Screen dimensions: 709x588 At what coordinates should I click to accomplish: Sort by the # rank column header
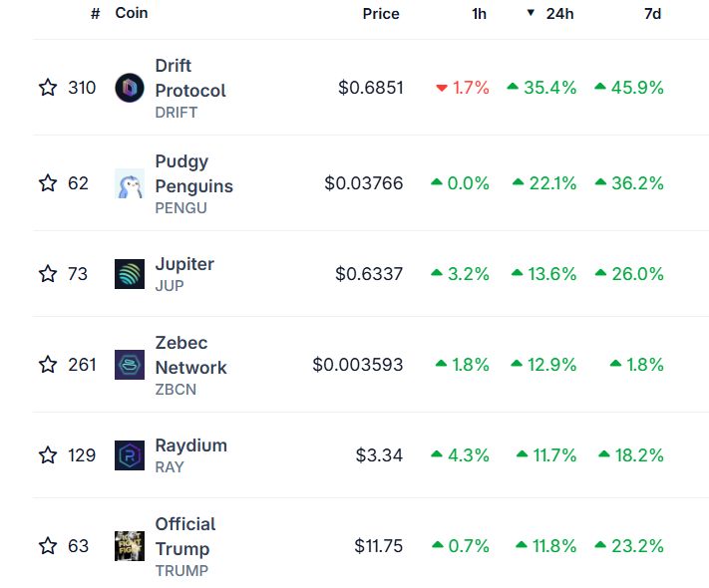tap(95, 14)
